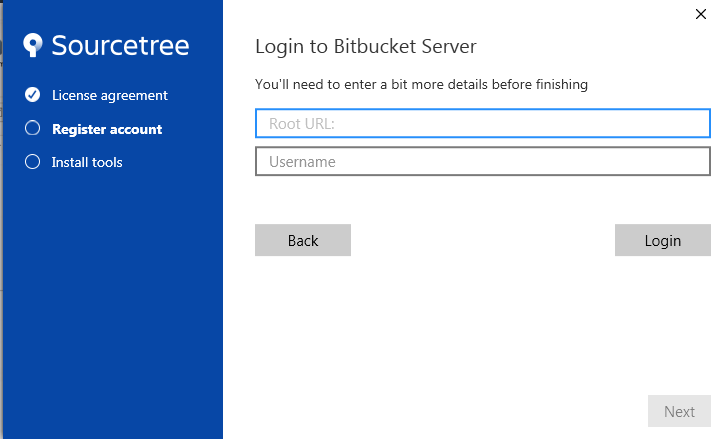Open the Install tools step label
Screen dimensions: 722x439
87,162
